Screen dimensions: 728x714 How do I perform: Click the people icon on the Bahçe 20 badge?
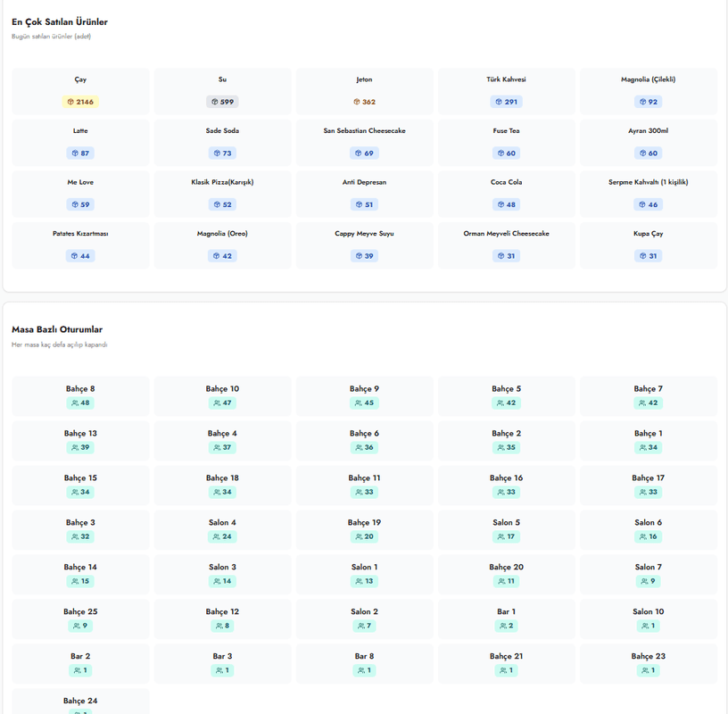[501, 582]
